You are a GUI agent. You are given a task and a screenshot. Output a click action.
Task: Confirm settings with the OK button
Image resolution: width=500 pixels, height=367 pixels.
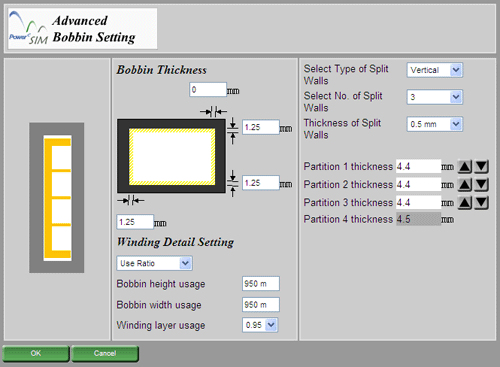coord(36,354)
